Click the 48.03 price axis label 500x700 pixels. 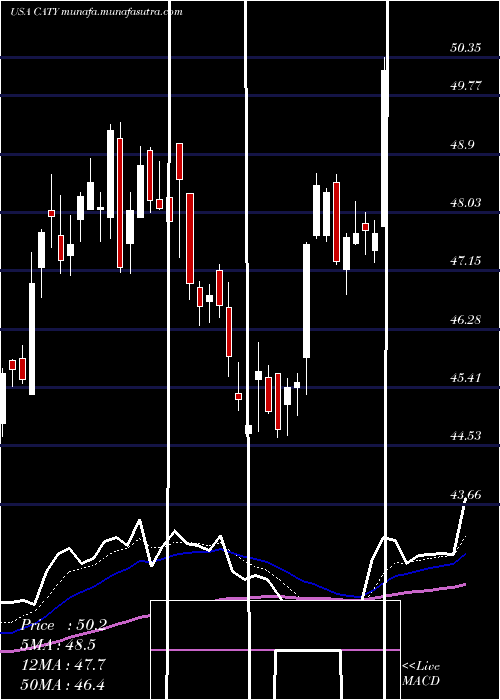[x=466, y=203]
